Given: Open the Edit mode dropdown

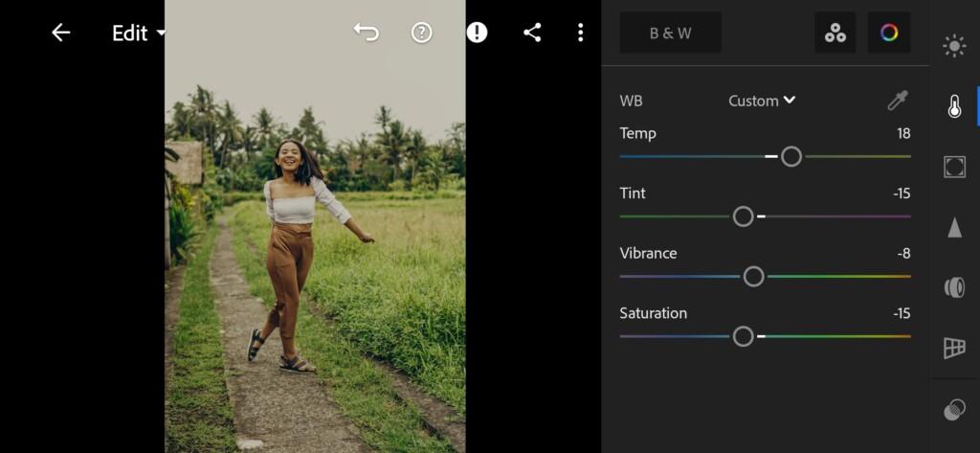Looking at the screenshot, I should 139,33.
